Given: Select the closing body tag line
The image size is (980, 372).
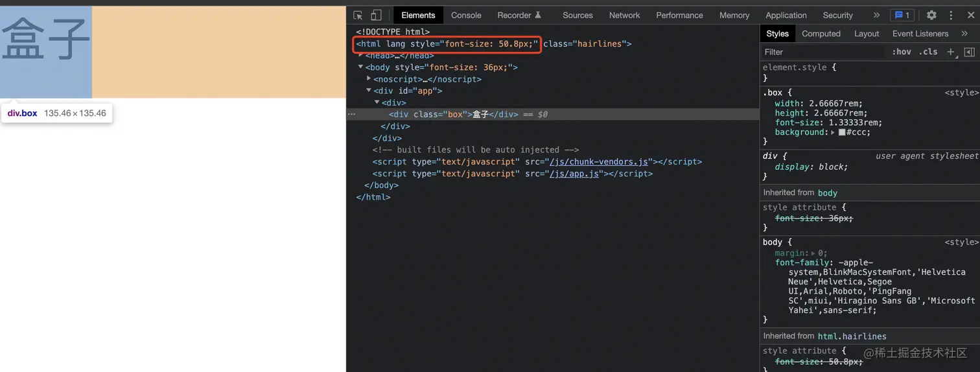Looking at the screenshot, I should tap(381, 185).
